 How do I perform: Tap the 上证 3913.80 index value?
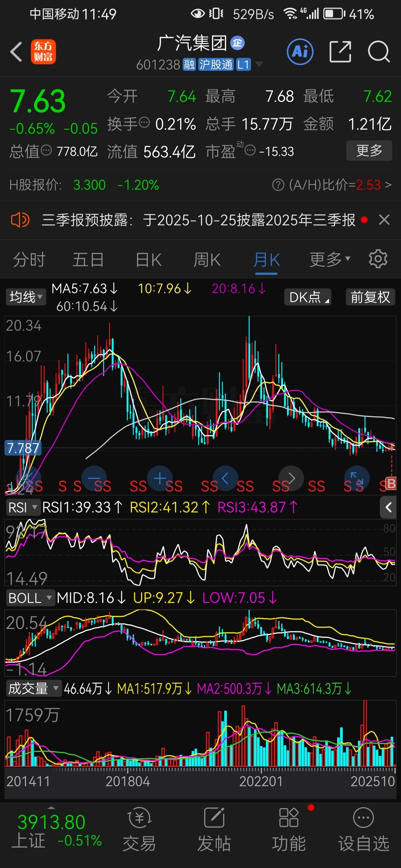[x=52, y=822]
